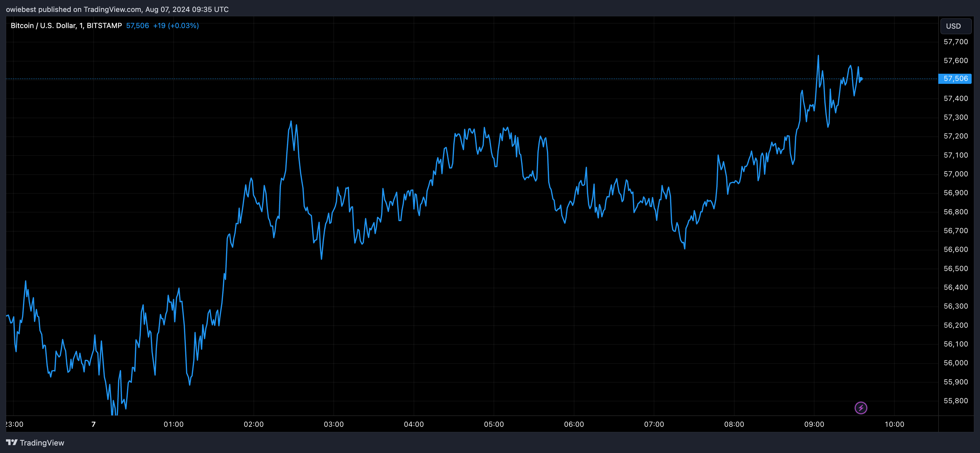Viewport: 980px width, 453px height.
Task: Click the 56,700 price axis label
Action: (956, 231)
